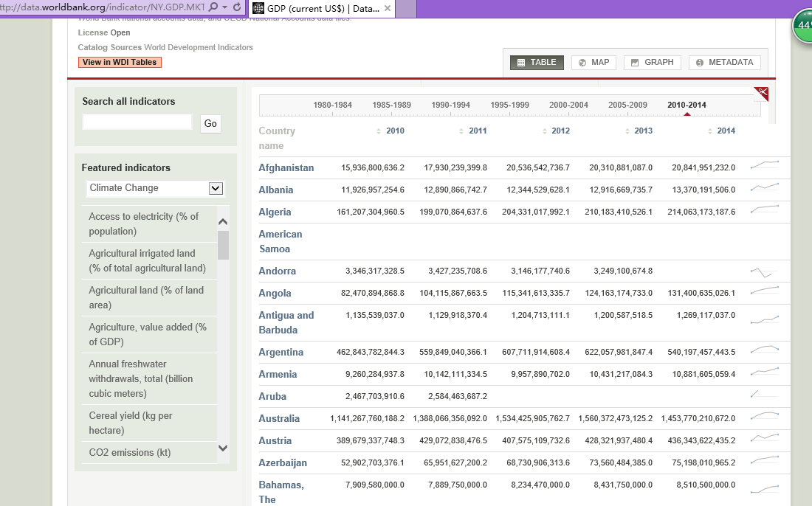Click the Search all indicators text field
The width and height of the screenshot is (812, 506).
137,122
